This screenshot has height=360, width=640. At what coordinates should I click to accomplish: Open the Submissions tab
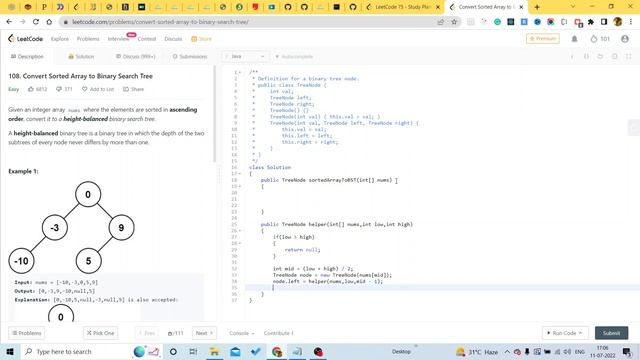pyautogui.click(x=190, y=56)
